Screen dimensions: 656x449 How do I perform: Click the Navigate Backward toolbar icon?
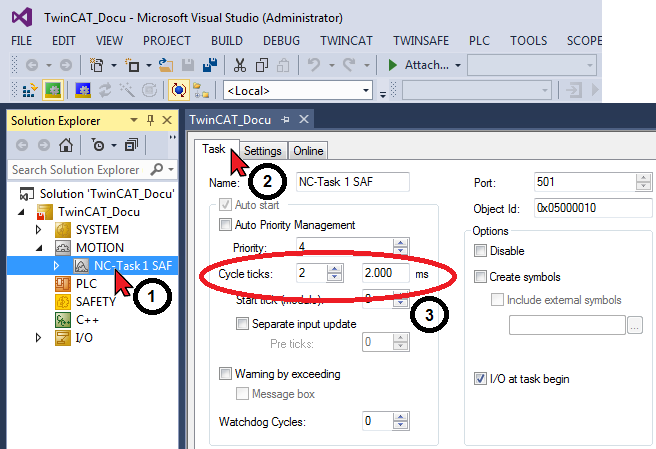coord(32,65)
